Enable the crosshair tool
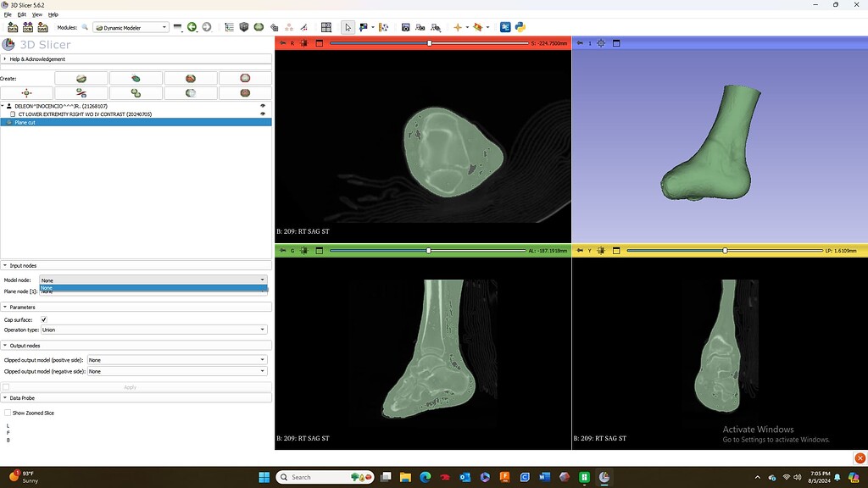Viewport: 868px width, 488px height. 458,27
